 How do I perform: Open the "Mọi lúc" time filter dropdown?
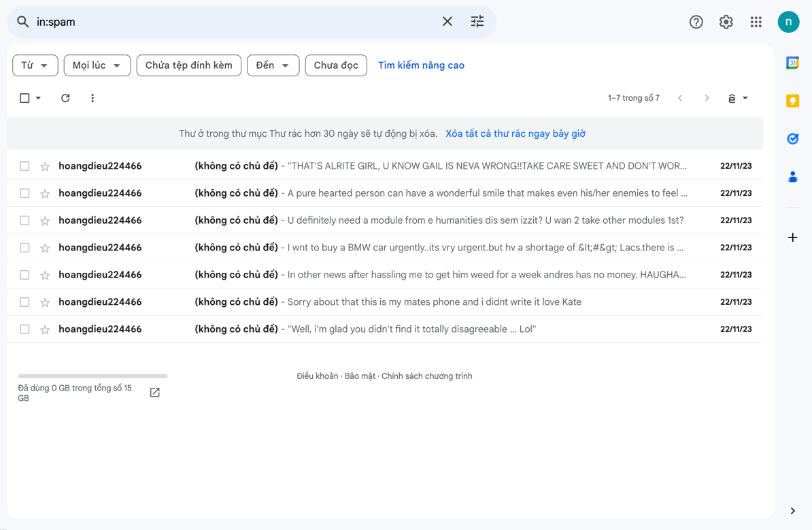[97, 65]
